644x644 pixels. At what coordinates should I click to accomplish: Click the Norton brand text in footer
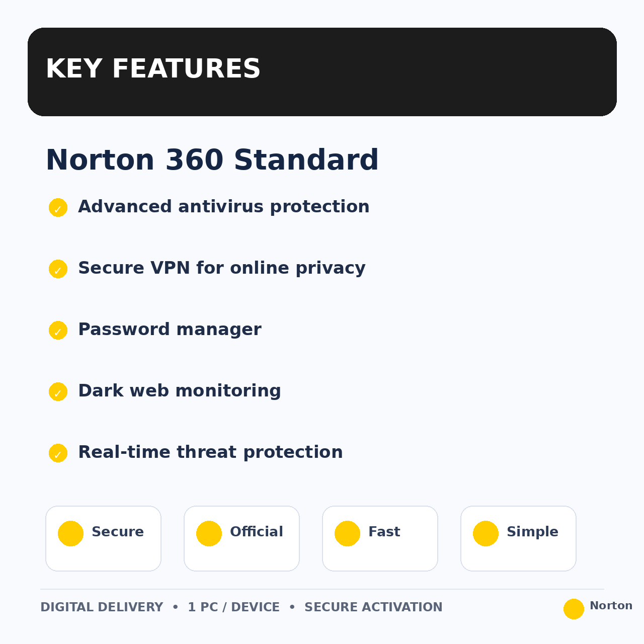[611, 606]
